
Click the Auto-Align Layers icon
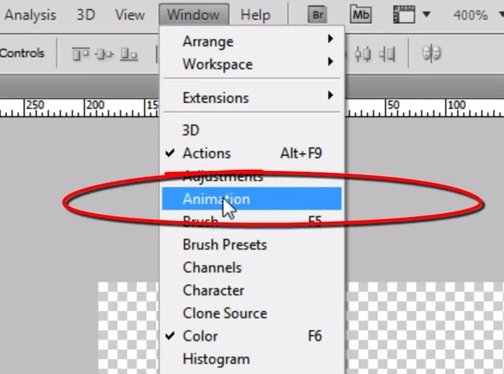click(431, 53)
